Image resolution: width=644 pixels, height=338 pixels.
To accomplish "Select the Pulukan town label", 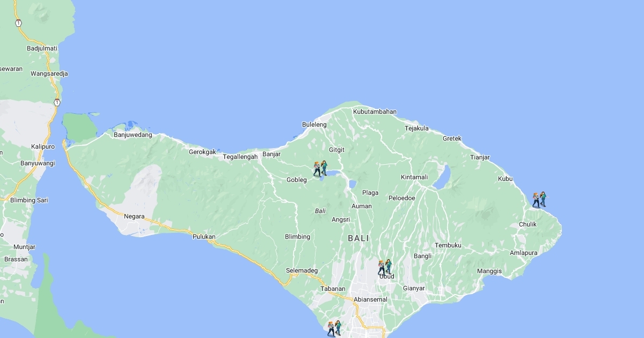I will click(x=204, y=237).
